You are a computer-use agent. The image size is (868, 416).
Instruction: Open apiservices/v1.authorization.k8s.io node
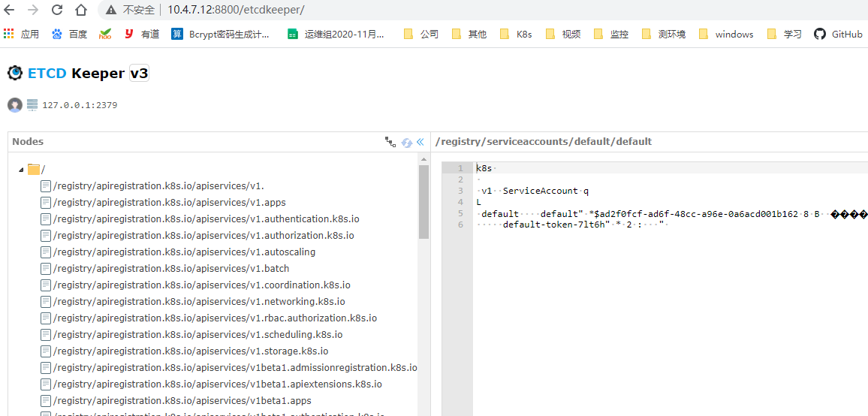pos(203,236)
